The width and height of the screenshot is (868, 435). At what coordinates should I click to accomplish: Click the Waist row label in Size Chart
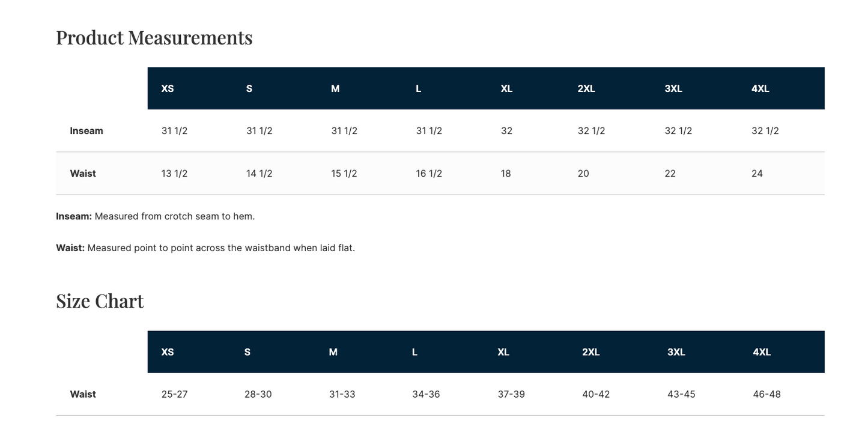(83, 394)
